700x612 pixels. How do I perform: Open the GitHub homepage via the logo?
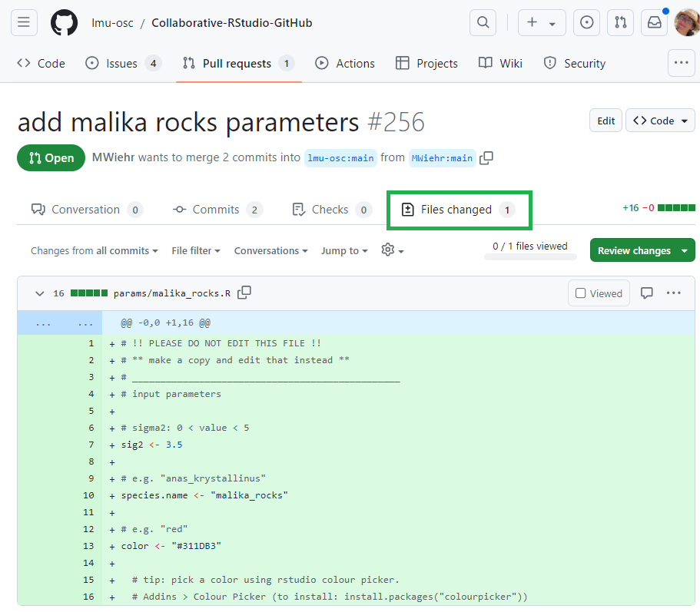tap(64, 22)
